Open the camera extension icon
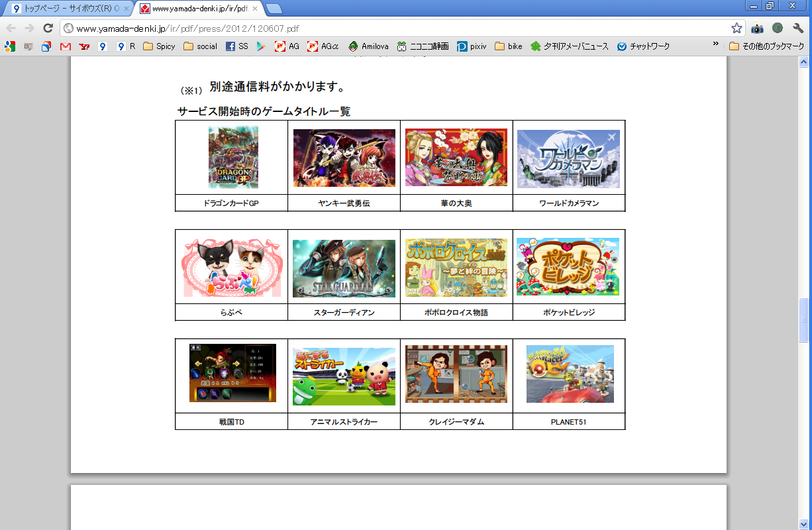The width and height of the screenshot is (812, 530). (x=758, y=28)
